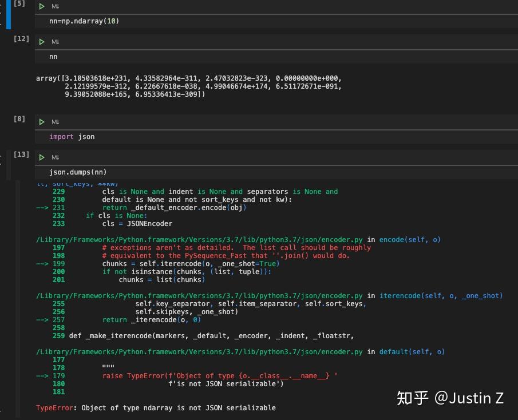Image resolution: width=518 pixels, height=420 pixels.
Task: Open json/__init__.py link at traceback top
Action: (69, 184)
